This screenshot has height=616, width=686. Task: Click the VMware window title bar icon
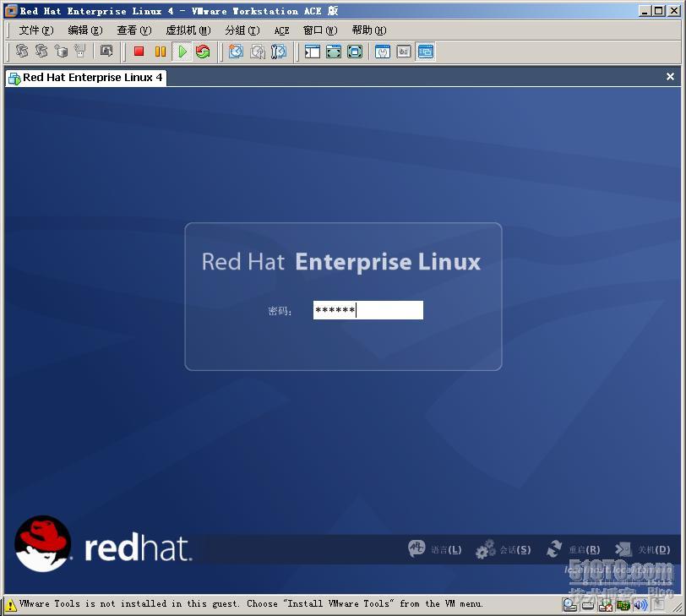(x=11, y=11)
